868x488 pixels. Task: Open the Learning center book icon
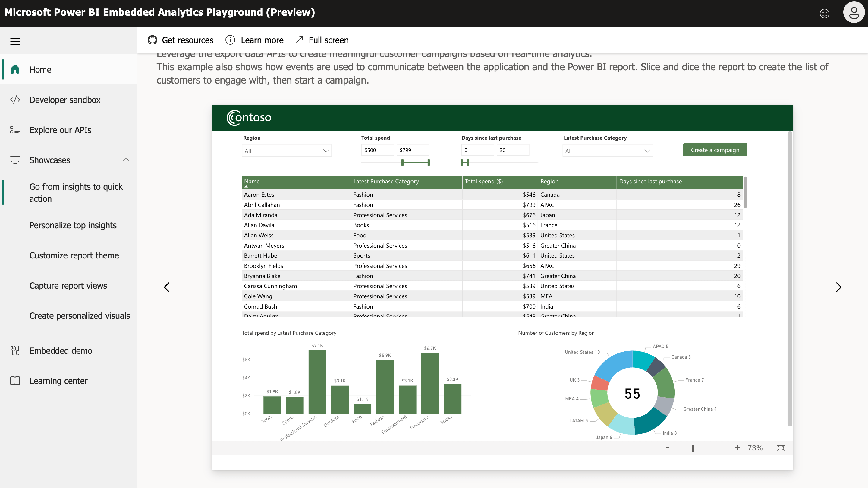[15, 381]
